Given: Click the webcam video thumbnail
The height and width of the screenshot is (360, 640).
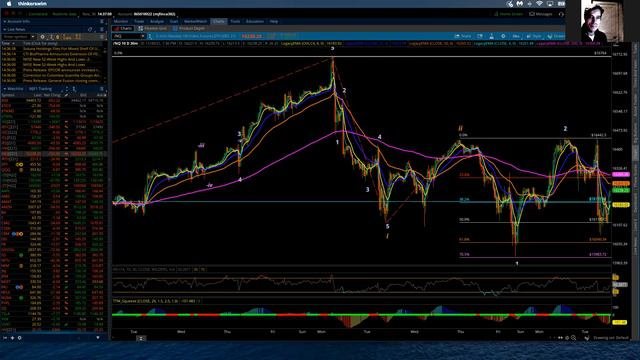Looking at the screenshot, I should click(x=602, y=21).
